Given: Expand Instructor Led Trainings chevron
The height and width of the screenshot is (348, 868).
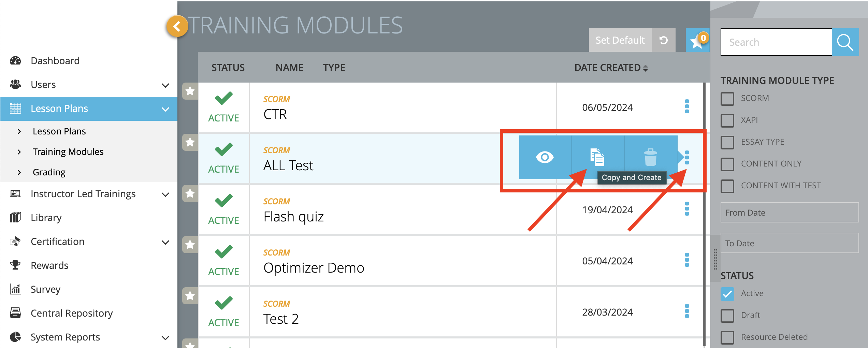Looking at the screenshot, I should tap(165, 194).
